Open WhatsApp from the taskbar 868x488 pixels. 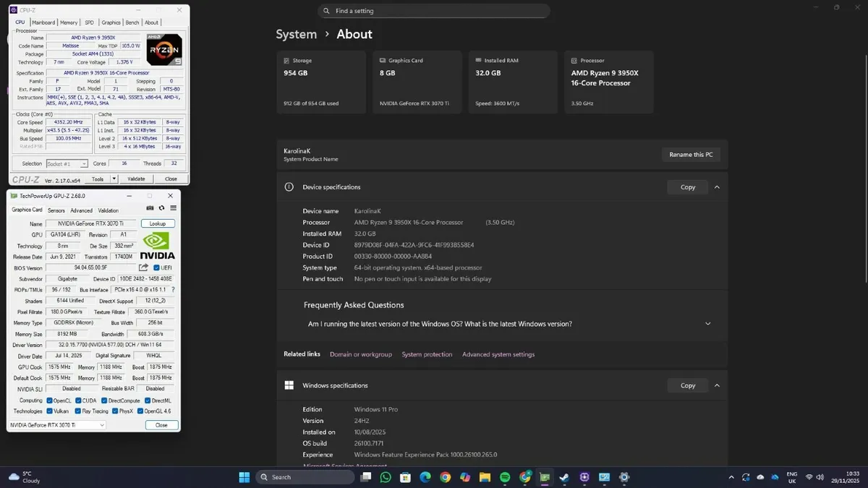coord(386,477)
